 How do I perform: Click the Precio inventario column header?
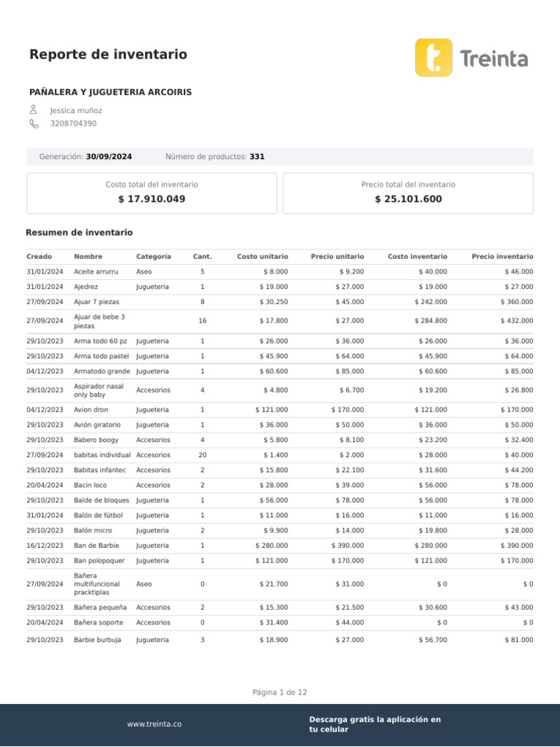502,257
